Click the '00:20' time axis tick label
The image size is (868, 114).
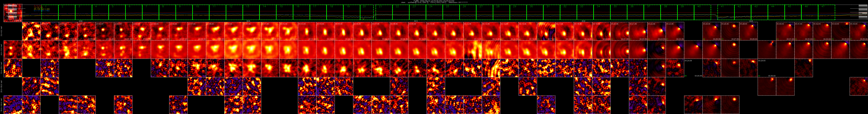point(584,21)
